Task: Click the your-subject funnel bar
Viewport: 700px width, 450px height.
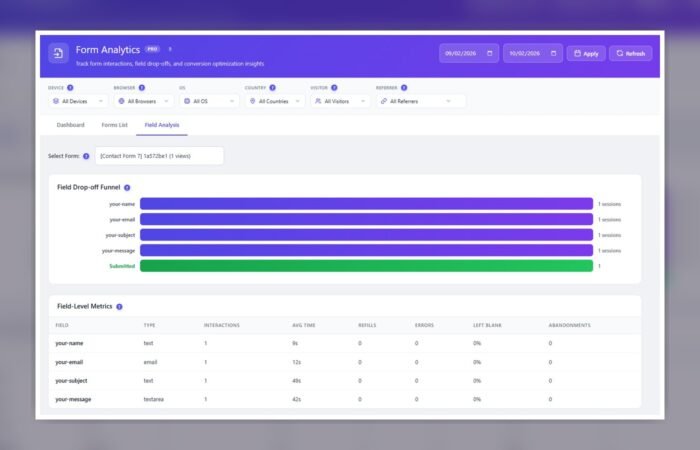Action: [x=367, y=235]
